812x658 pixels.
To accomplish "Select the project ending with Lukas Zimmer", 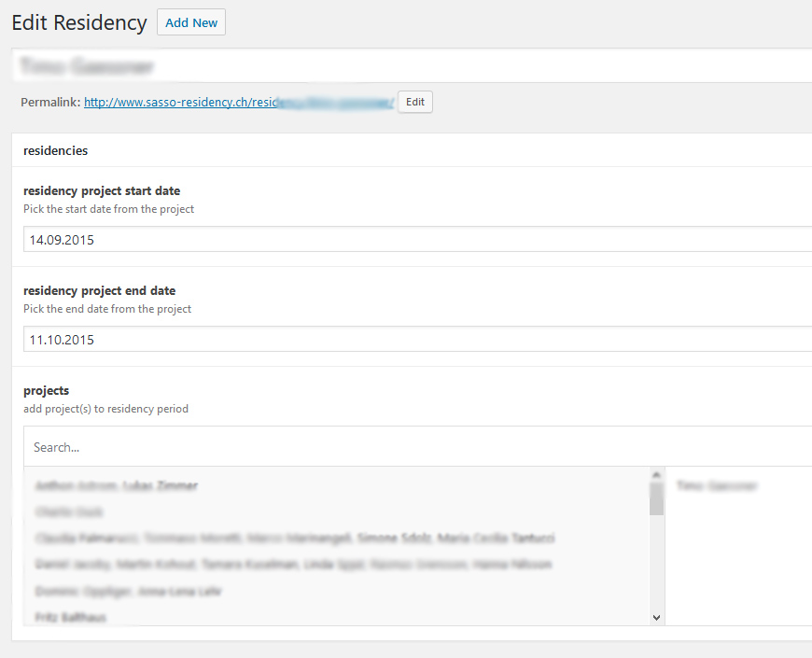I will tap(117, 486).
